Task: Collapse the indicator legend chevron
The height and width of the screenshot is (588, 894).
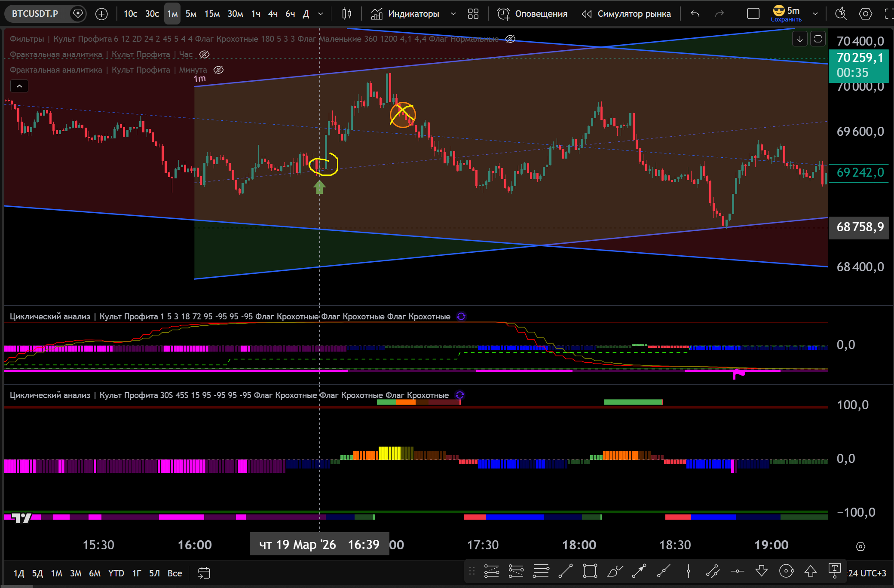Action: 19,86
